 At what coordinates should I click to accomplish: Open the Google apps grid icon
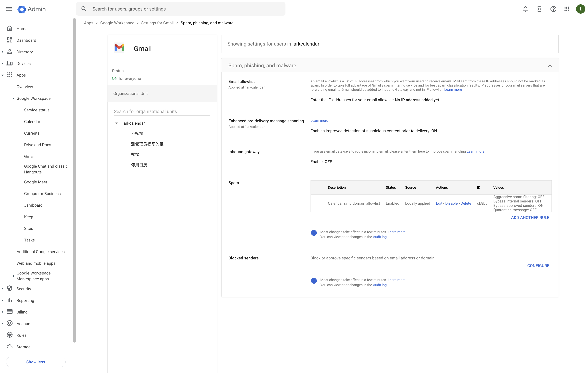pyautogui.click(x=567, y=9)
